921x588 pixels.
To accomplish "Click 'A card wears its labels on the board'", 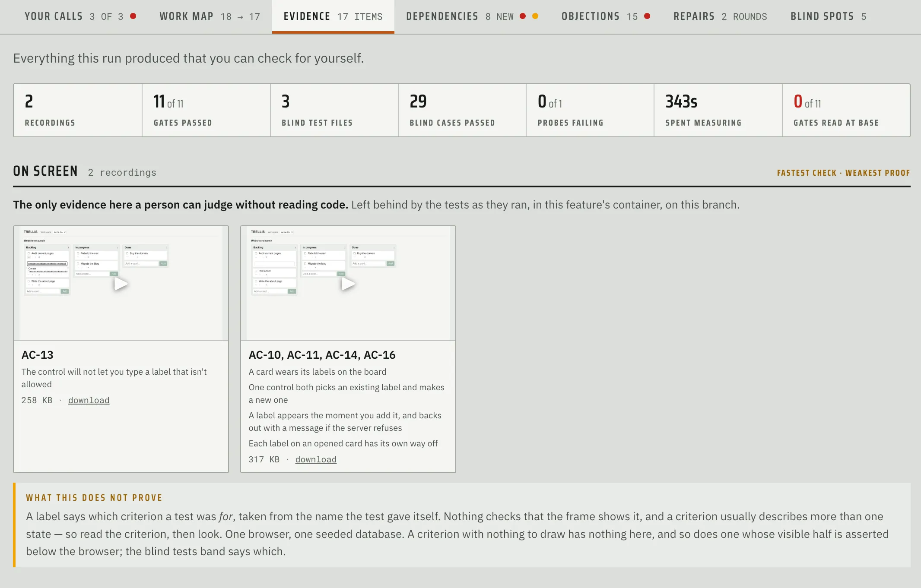I will [x=318, y=372].
